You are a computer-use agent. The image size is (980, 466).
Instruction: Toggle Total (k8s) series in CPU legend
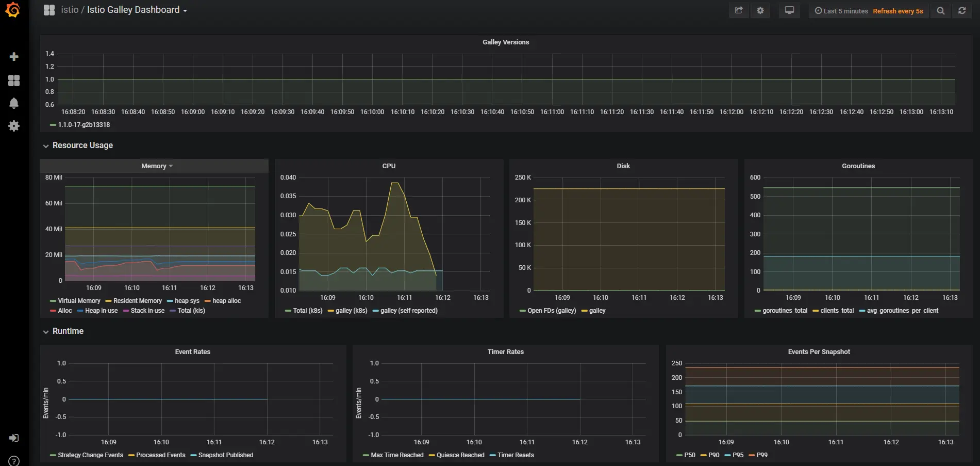pyautogui.click(x=308, y=311)
